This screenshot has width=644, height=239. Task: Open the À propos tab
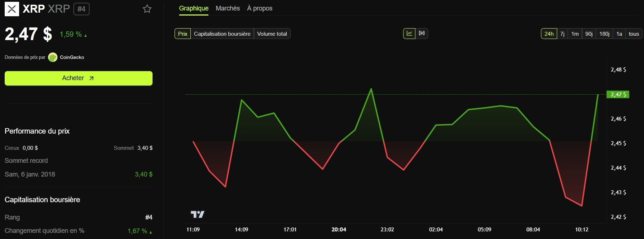click(x=260, y=8)
